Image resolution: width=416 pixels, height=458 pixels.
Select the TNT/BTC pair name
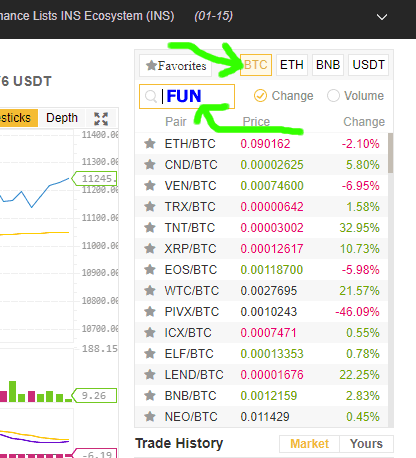click(190, 228)
